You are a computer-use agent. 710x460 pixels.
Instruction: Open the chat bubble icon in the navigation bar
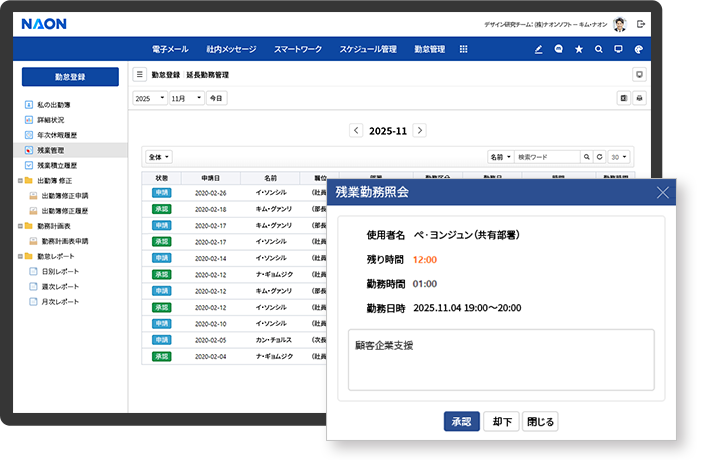point(559,49)
